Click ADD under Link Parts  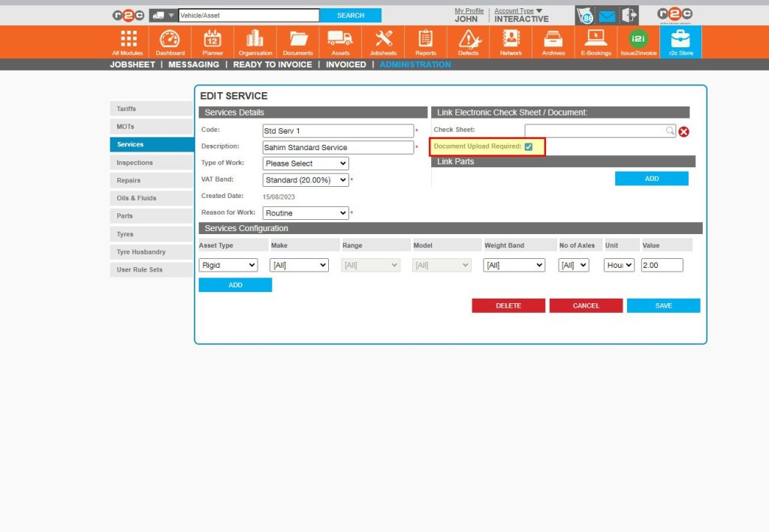(x=651, y=179)
